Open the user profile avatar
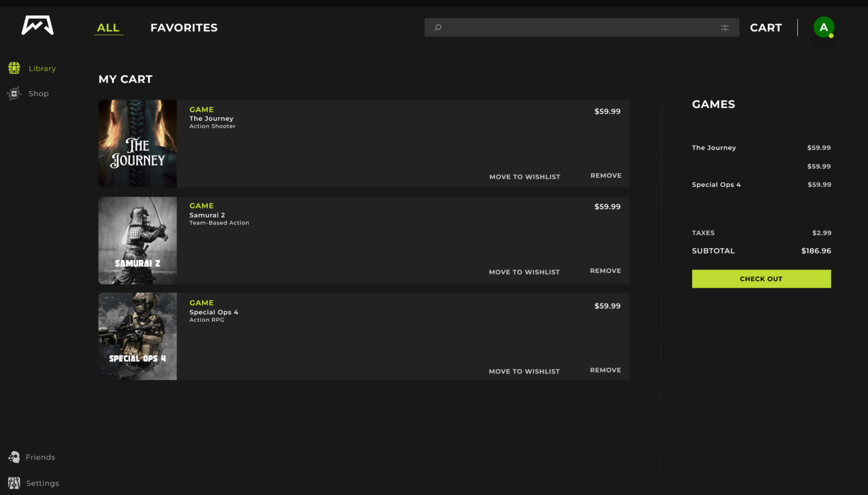Image resolution: width=868 pixels, height=495 pixels. click(x=824, y=27)
